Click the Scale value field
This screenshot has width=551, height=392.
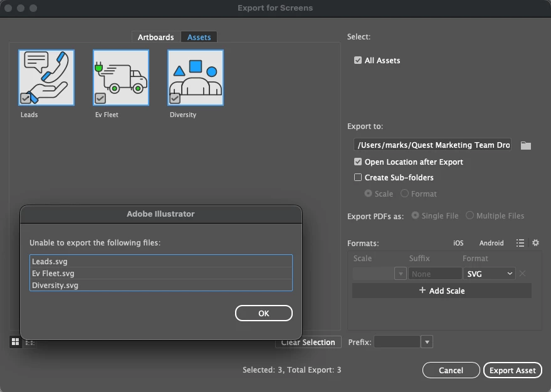[373, 274]
